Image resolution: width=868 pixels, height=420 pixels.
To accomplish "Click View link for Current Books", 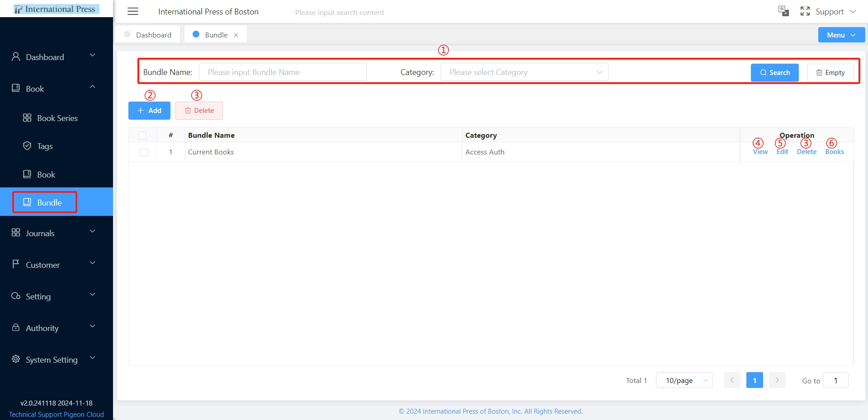I will (x=760, y=152).
